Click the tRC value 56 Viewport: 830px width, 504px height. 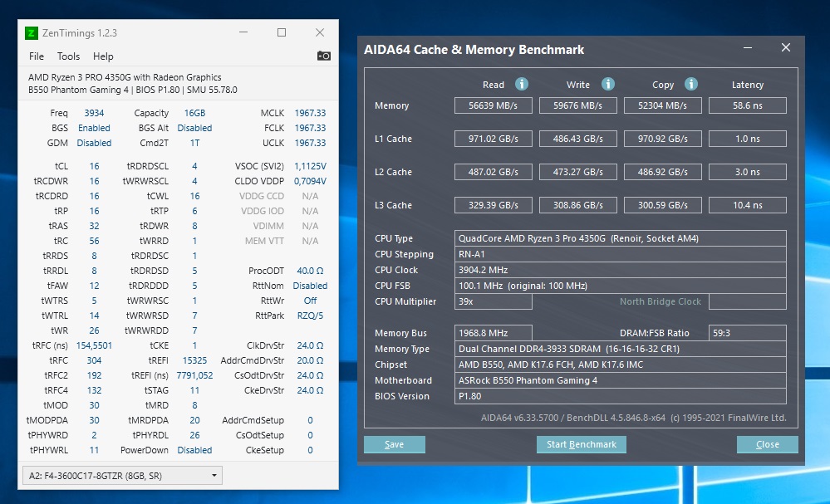94,241
